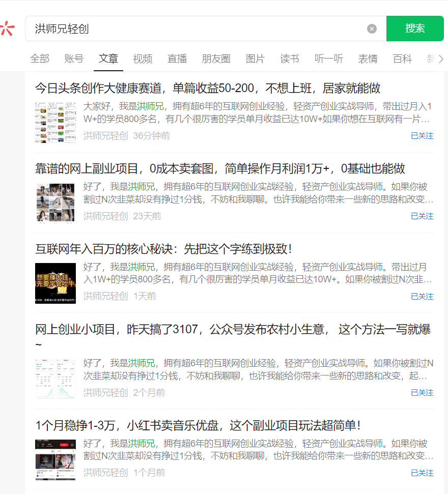
Task: Click 已关注 on 2个月前 article
Action: (422, 393)
